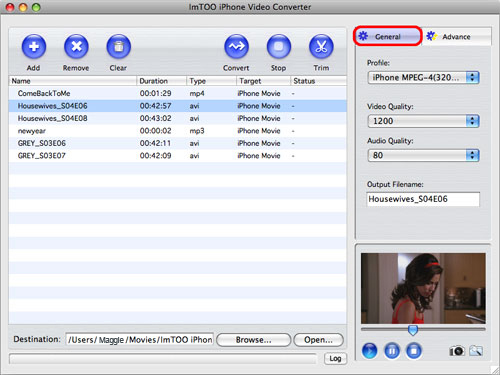Click duration 00:01:29 cell
500x375 pixels.
(155, 93)
